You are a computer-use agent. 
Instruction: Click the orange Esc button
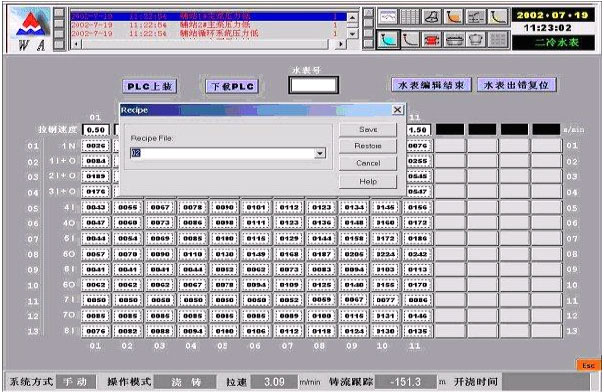coord(588,365)
